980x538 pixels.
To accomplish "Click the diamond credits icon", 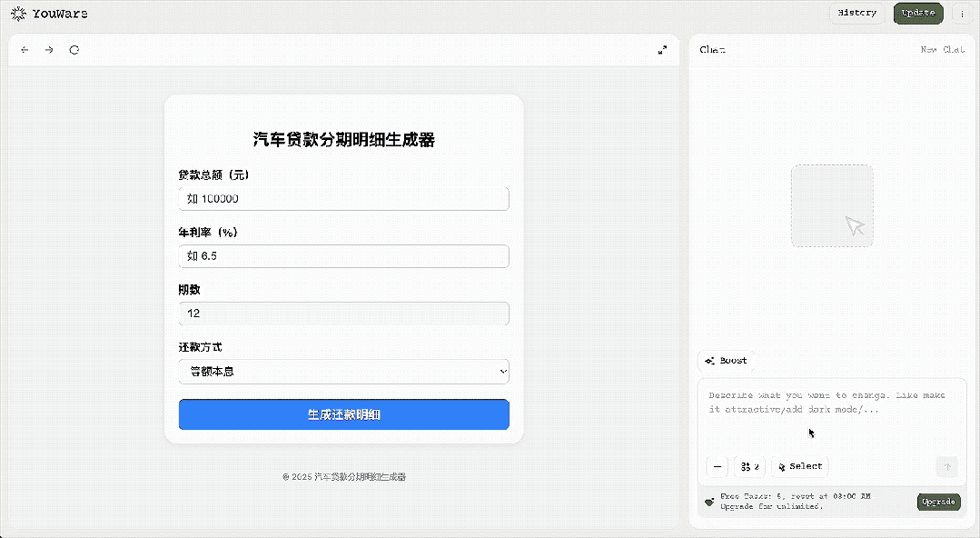I will pos(709,501).
